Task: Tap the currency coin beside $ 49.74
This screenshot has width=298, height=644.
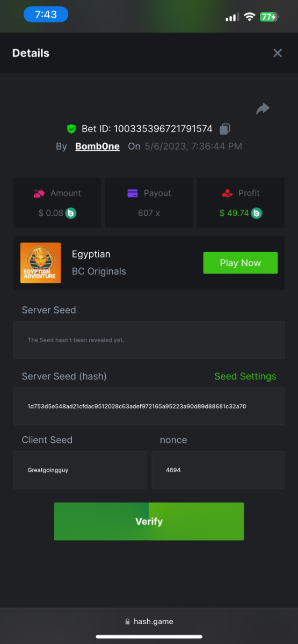Action: pos(257,213)
